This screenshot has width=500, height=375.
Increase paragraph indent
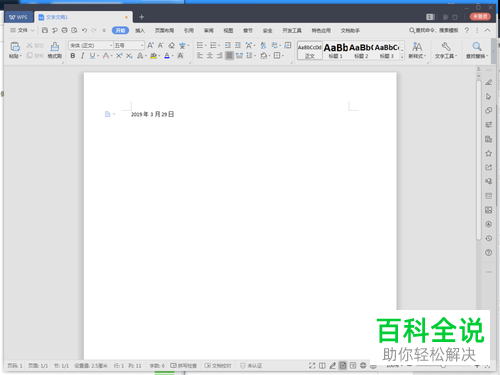pyautogui.click(x=238, y=45)
